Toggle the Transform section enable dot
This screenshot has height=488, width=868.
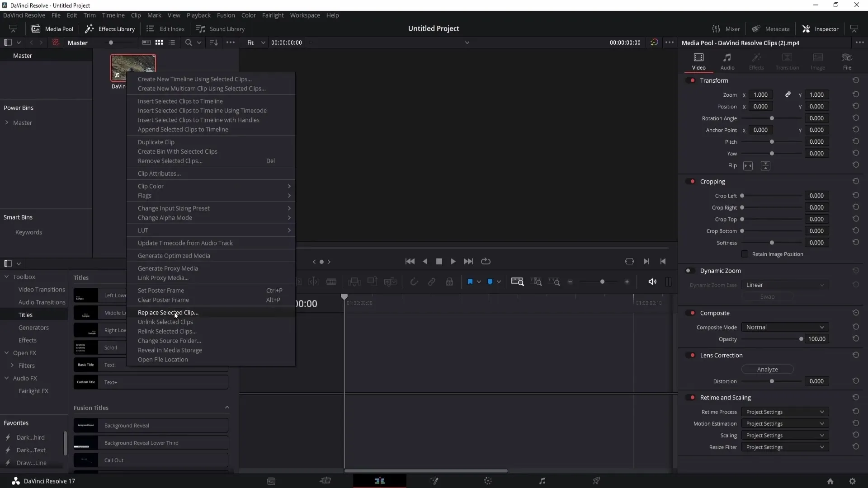pos(693,80)
